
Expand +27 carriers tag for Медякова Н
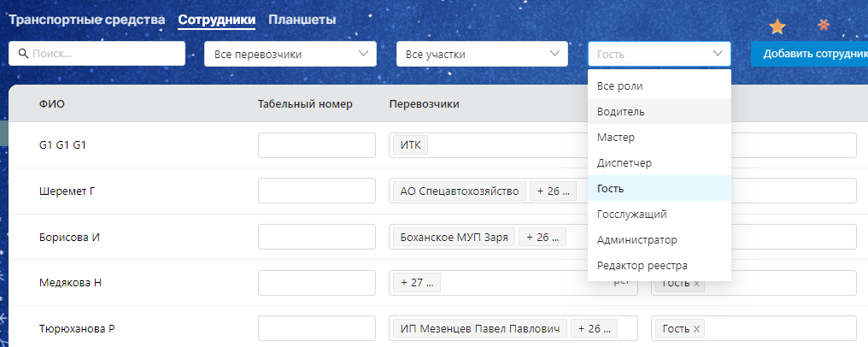(416, 283)
